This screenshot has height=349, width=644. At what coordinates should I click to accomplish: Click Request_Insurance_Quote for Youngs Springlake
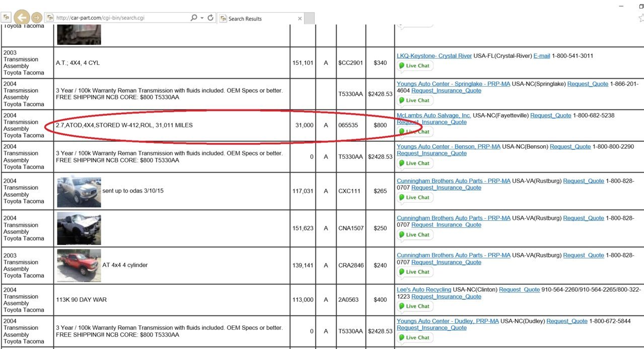(446, 91)
